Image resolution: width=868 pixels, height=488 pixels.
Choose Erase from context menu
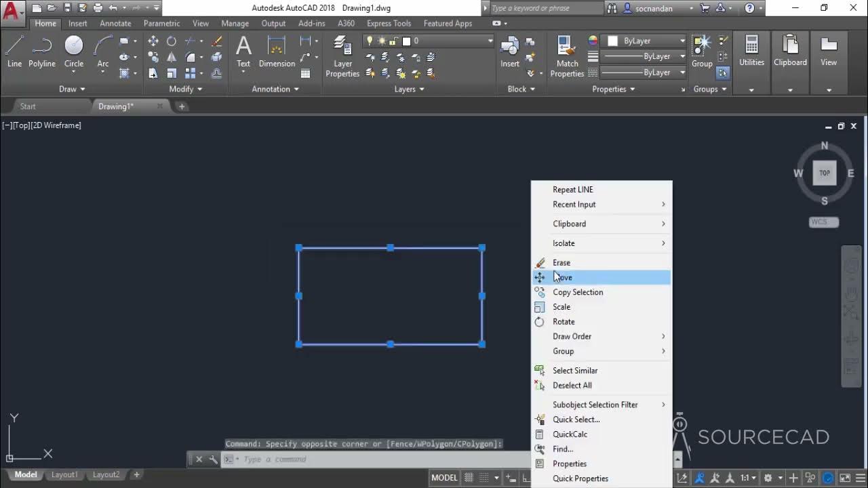click(602, 262)
